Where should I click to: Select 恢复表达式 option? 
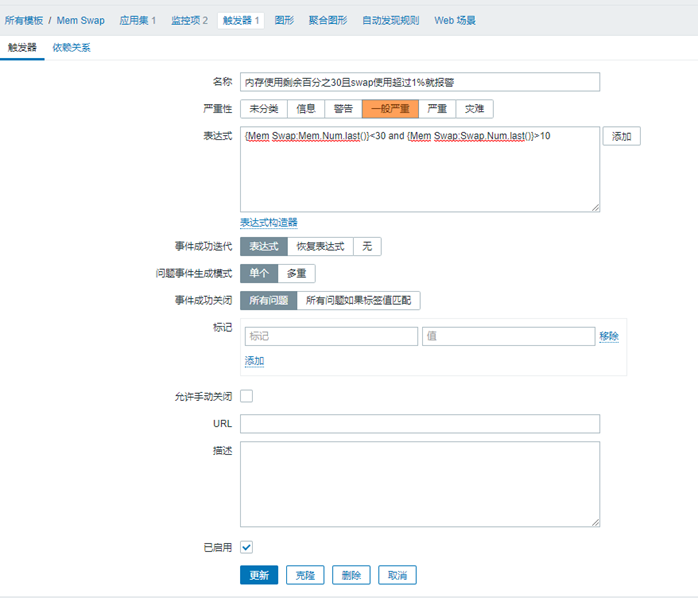point(321,246)
